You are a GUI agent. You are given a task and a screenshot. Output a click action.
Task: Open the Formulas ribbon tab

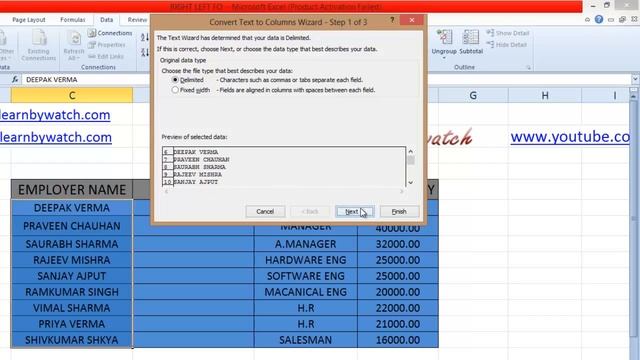[x=73, y=20]
